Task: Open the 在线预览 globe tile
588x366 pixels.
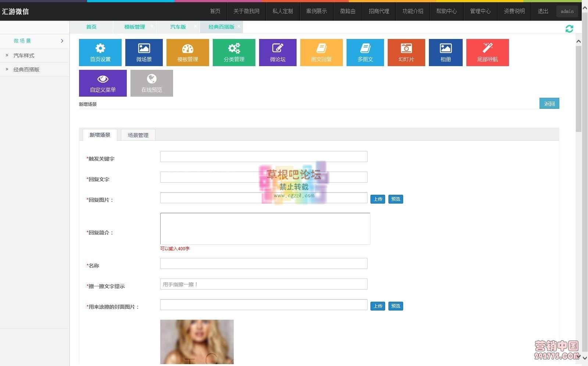Action: [x=151, y=83]
